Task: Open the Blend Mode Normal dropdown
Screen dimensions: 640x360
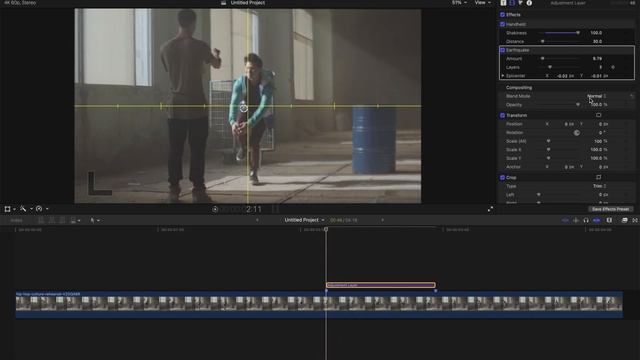Action: (597, 96)
